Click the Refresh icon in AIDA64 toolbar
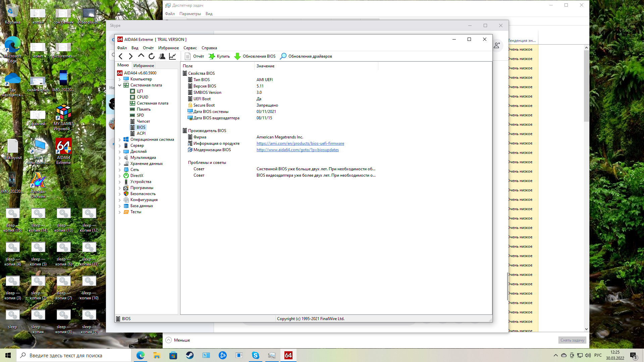The image size is (644, 362). 152,56
